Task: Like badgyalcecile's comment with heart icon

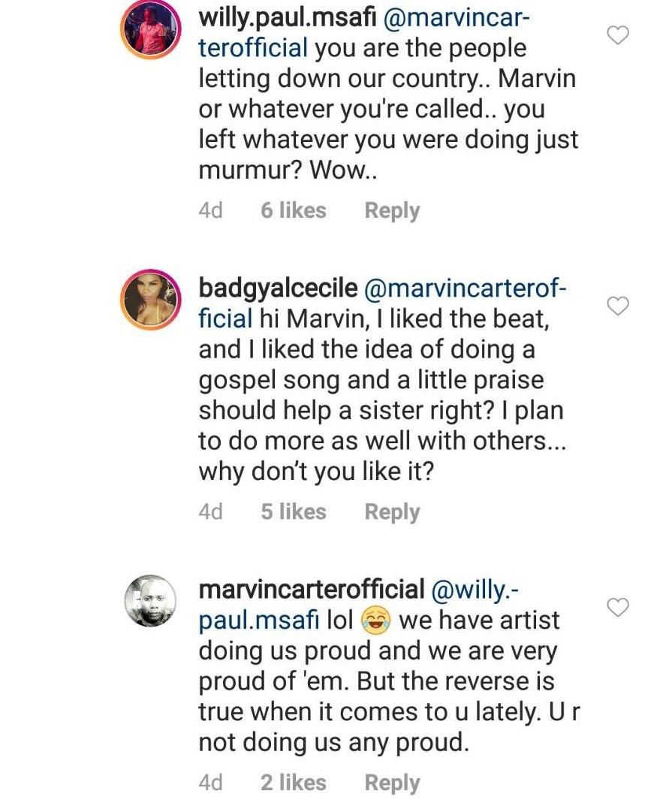Action: pyautogui.click(x=616, y=306)
